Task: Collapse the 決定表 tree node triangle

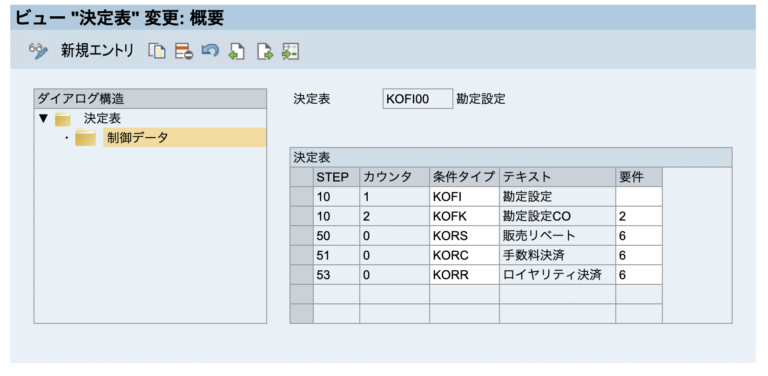Action: (x=44, y=118)
